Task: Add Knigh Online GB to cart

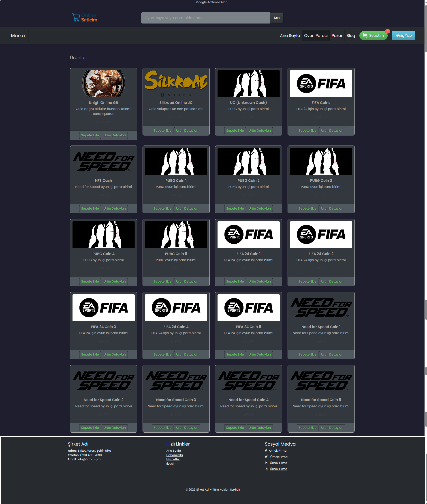Action: pyautogui.click(x=90, y=135)
